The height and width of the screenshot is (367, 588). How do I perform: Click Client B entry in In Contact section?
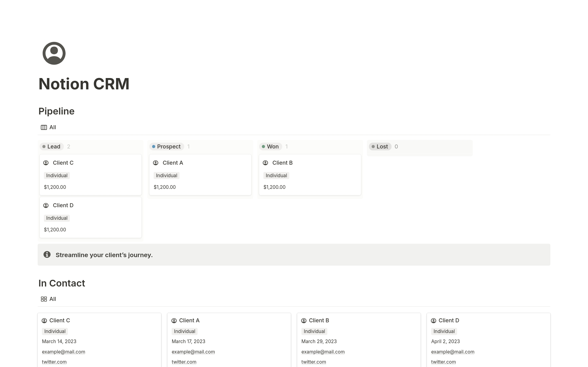pyautogui.click(x=318, y=320)
